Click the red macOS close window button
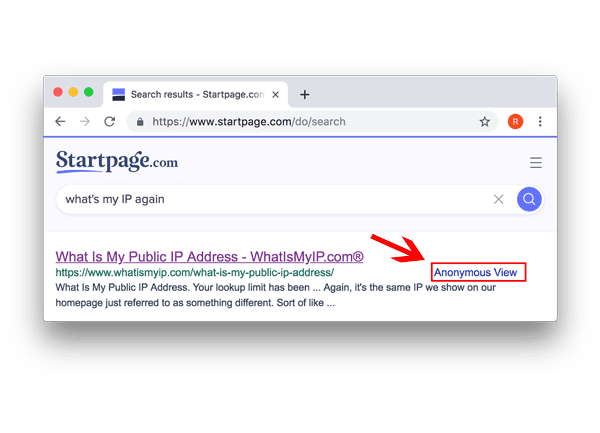Viewport: 600px width, 433px height. pos(58,92)
